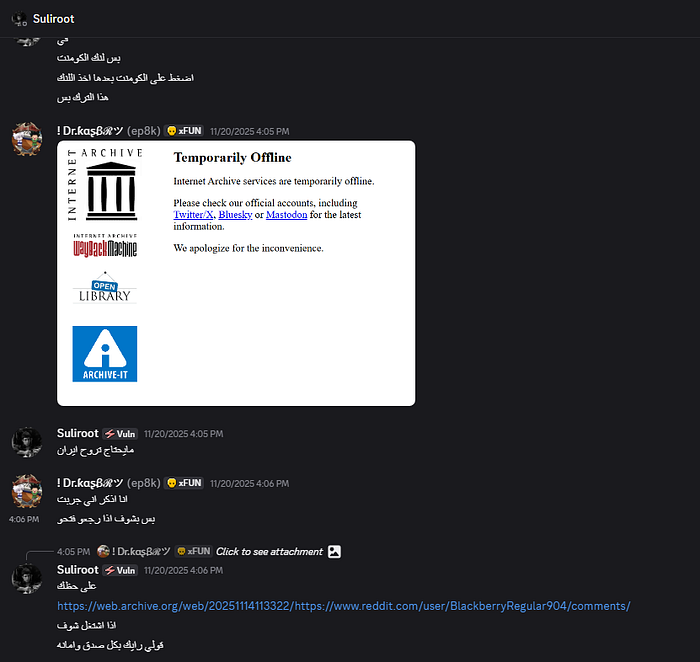Viewport: 700px width, 662px height.
Task: Open the Internet Archive offline screenshot attachment
Action: (x=236, y=273)
